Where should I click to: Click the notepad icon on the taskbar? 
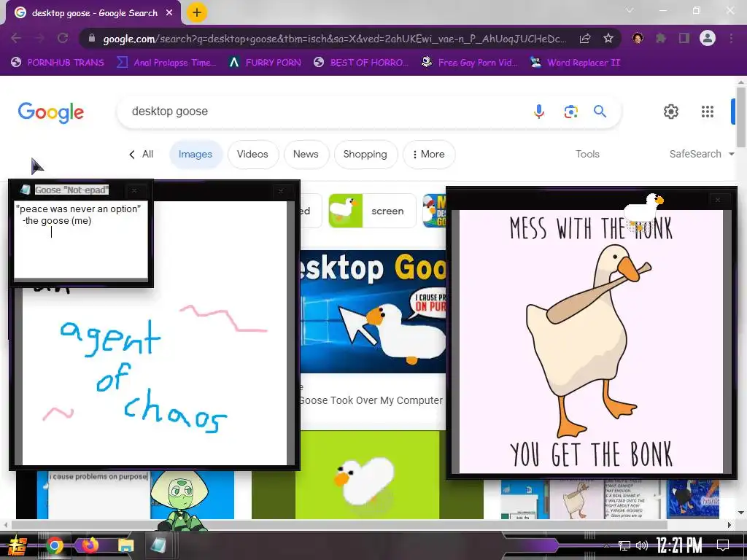pyautogui.click(x=158, y=545)
